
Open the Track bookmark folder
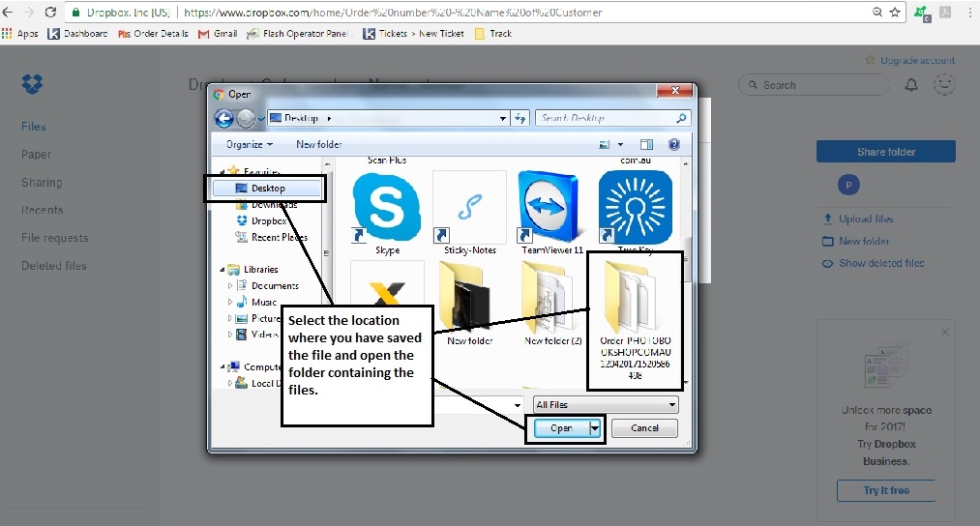coord(493,34)
